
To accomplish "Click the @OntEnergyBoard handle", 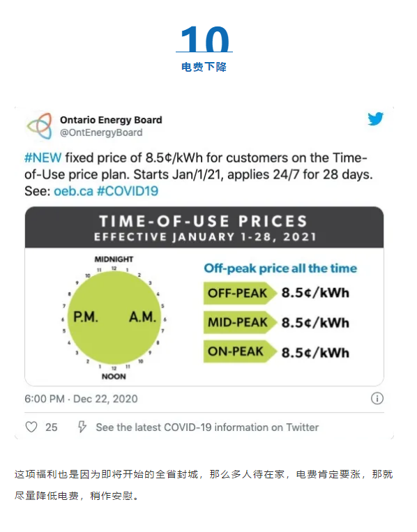I will [x=101, y=132].
